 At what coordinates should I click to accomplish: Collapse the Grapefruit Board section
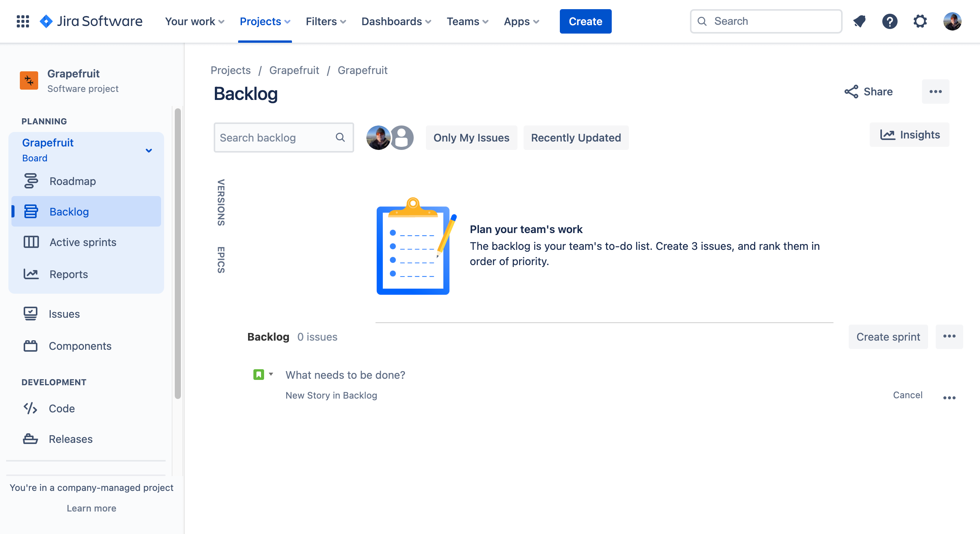[x=148, y=150]
